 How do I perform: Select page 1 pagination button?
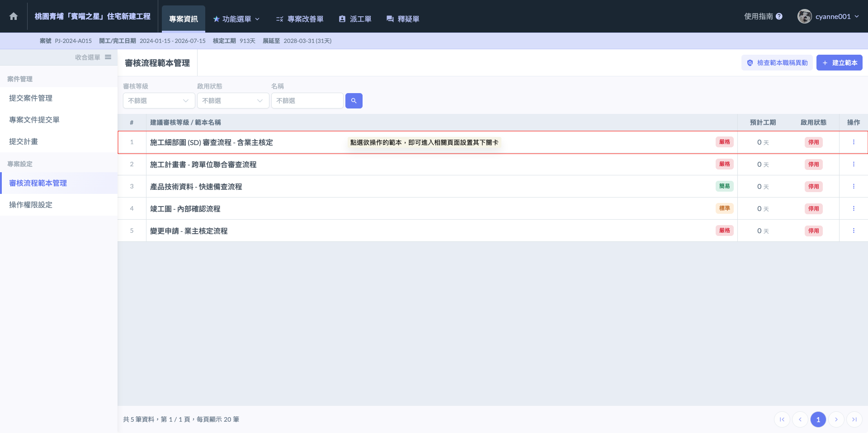click(818, 419)
